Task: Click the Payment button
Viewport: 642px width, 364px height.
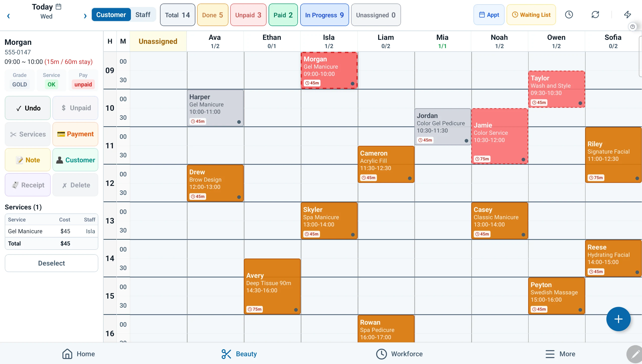Action: pos(75,134)
